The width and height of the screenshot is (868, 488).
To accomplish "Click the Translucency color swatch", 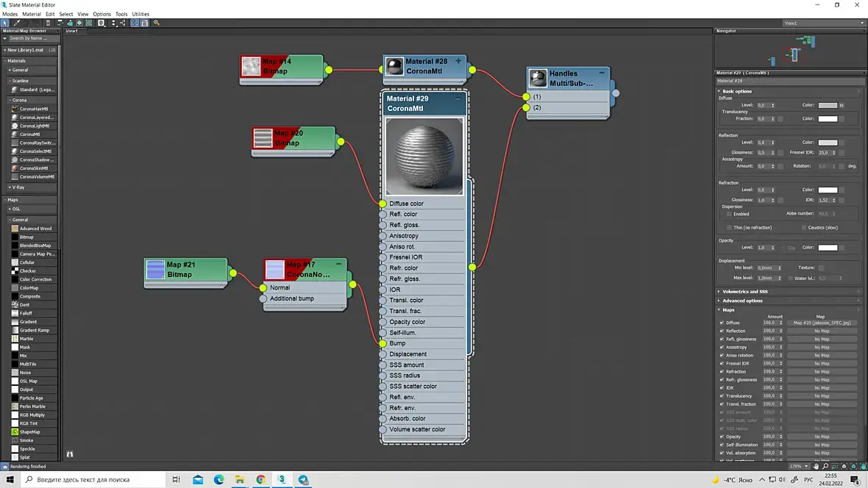I will (828, 118).
